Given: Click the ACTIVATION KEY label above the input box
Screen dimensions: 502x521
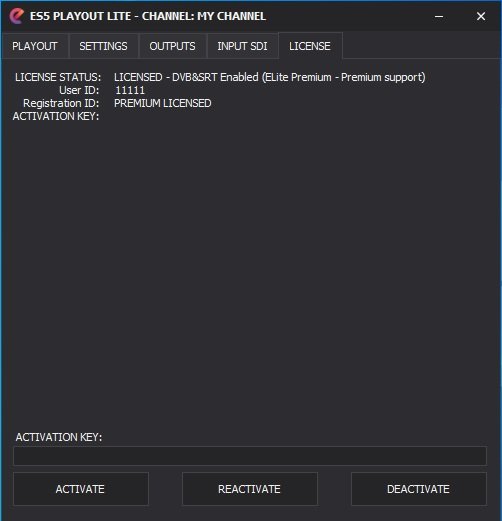Looking at the screenshot, I should pyautogui.click(x=59, y=437).
